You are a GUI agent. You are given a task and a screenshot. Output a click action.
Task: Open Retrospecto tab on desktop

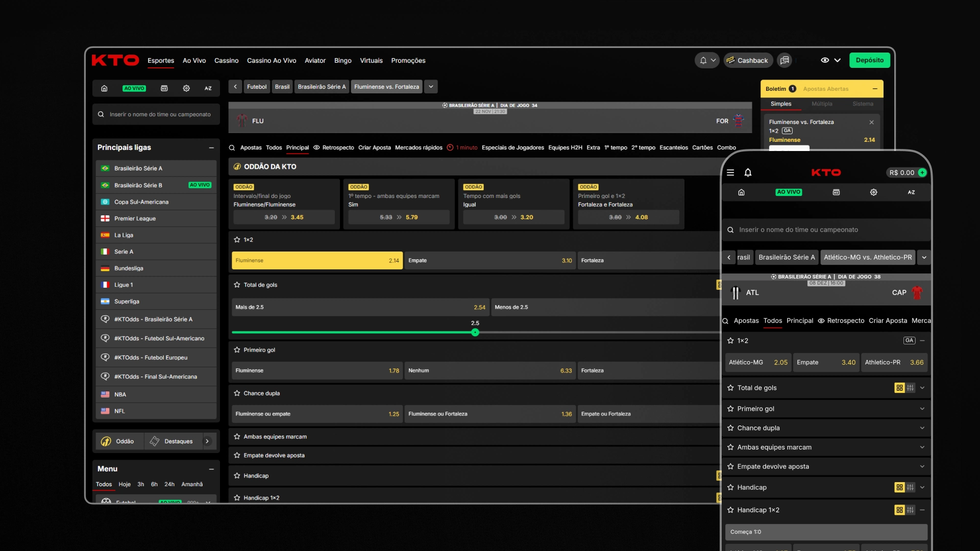pos(334,148)
